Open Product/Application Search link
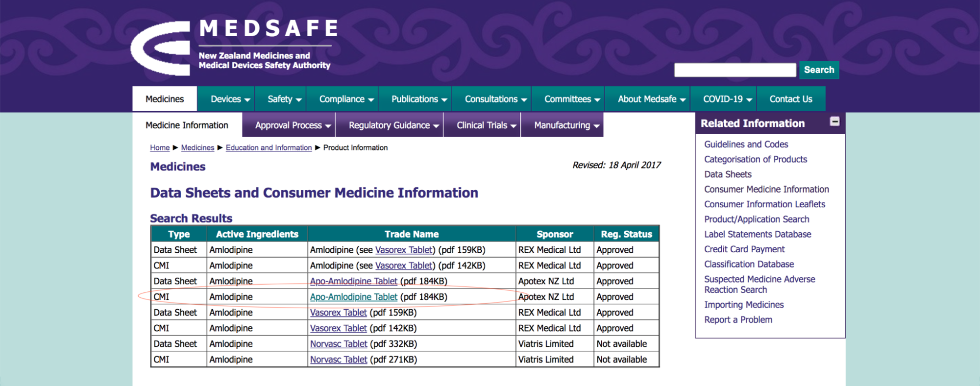The image size is (980, 386). 757,219
